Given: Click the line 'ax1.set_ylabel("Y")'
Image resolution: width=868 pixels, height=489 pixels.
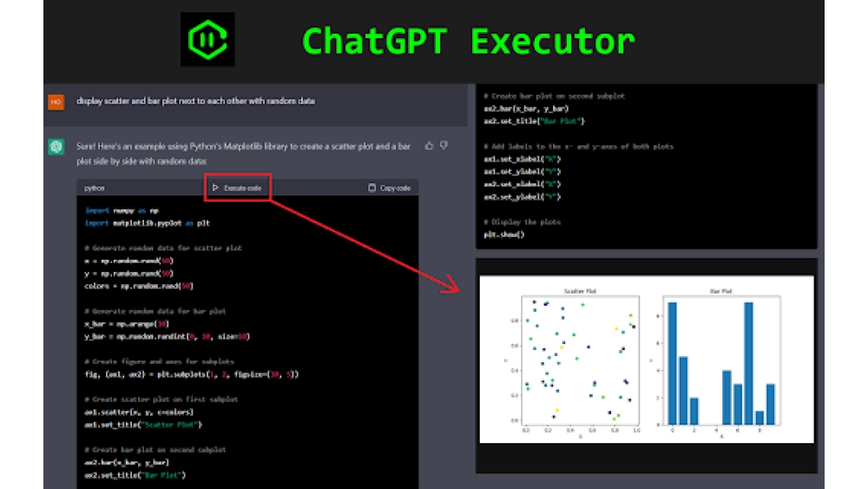Looking at the screenshot, I should pos(523,172).
